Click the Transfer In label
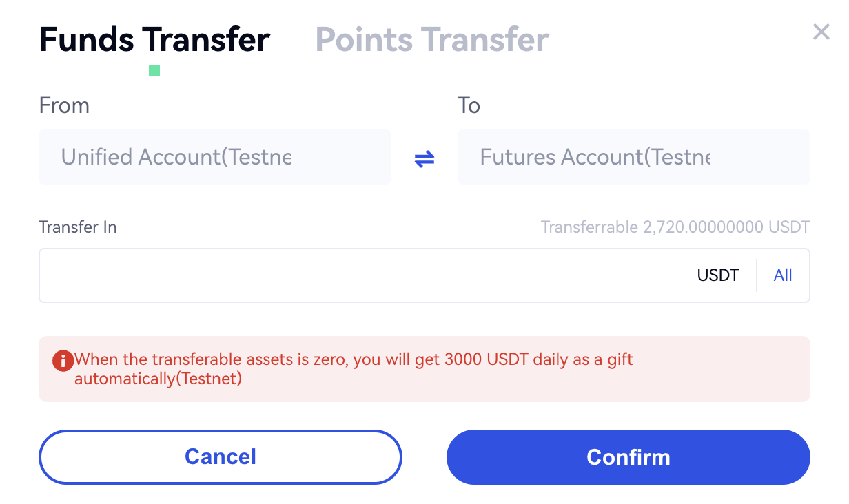Image resolution: width=849 pixels, height=504 pixels. (78, 227)
